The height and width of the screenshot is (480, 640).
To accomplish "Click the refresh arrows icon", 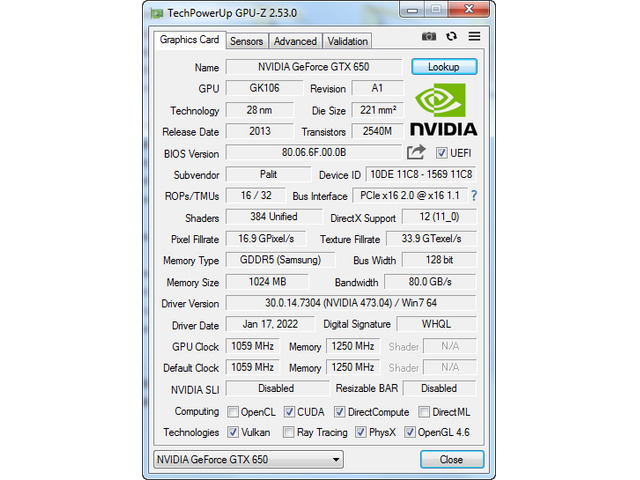I will 451,36.
